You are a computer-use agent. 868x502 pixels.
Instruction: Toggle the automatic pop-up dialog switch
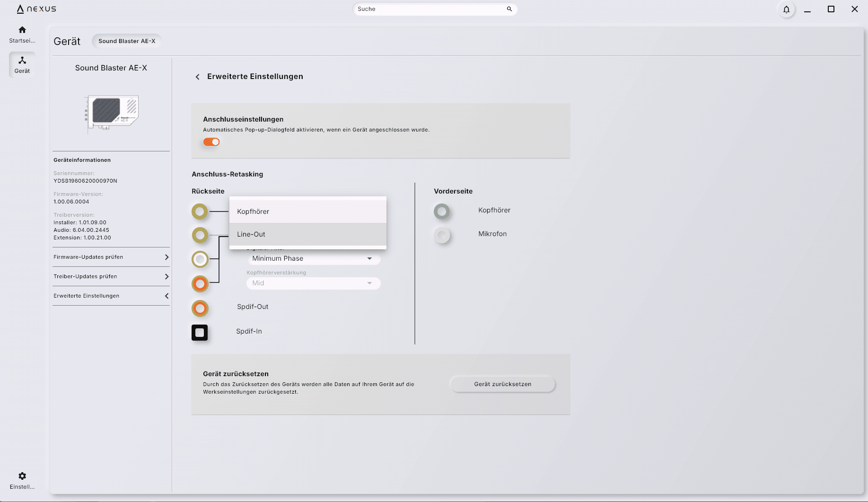pos(211,142)
